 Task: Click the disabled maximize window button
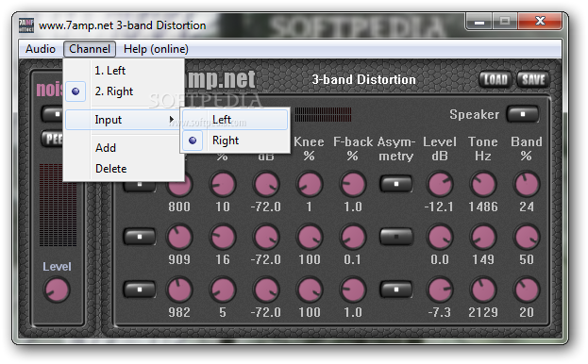[505, 21]
